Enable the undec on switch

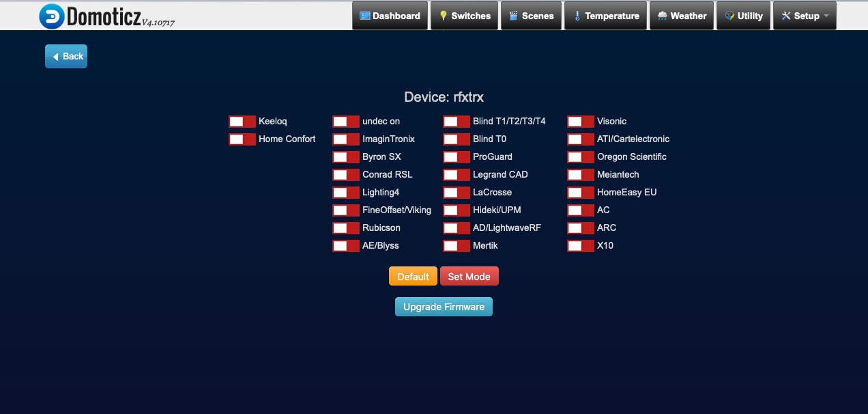pyautogui.click(x=346, y=122)
